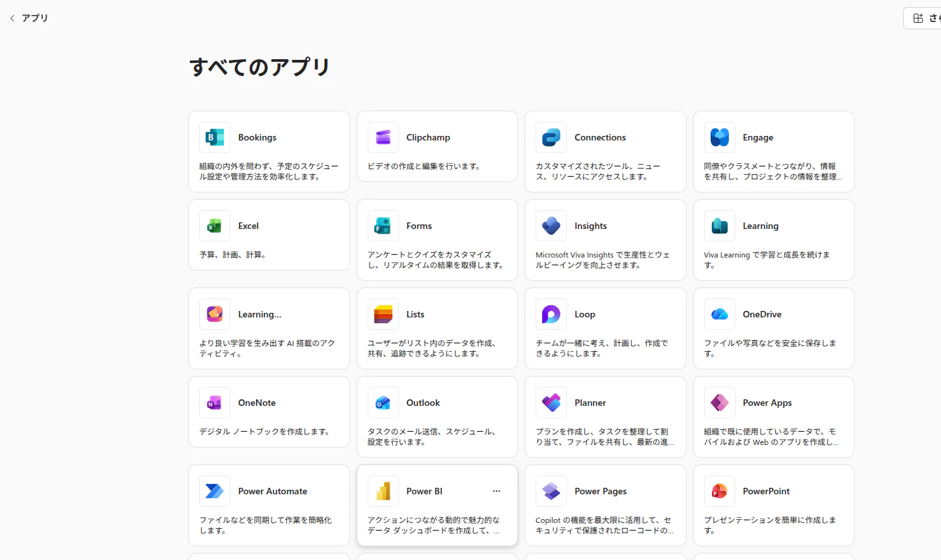Click the Power Automate title text
Screen dimensions: 941x560
(x=273, y=491)
